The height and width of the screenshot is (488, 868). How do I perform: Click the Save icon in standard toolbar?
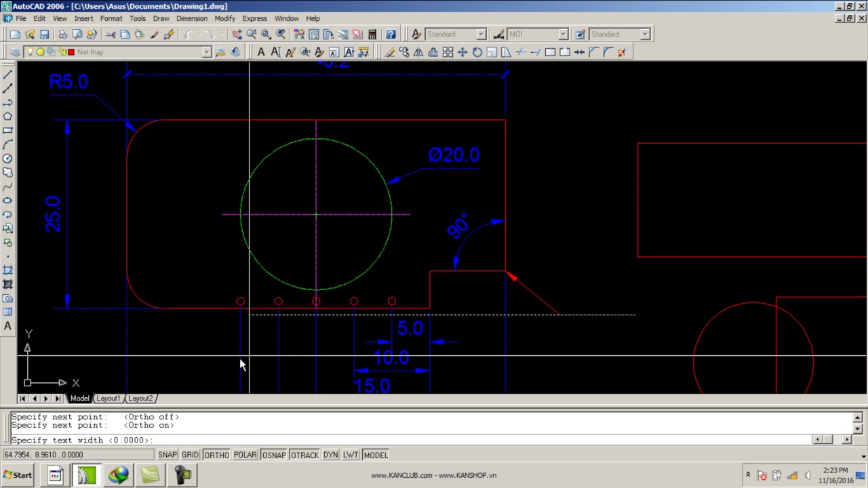click(x=45, y=35)
